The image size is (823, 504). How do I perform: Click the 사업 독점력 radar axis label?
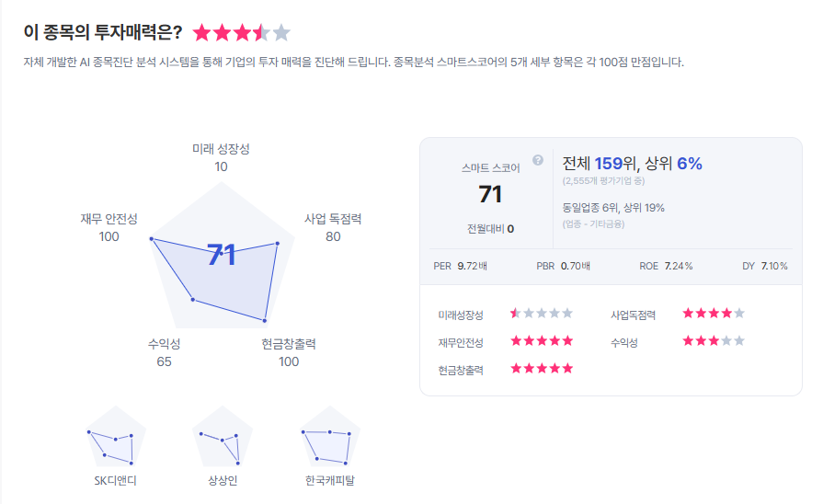333,219
